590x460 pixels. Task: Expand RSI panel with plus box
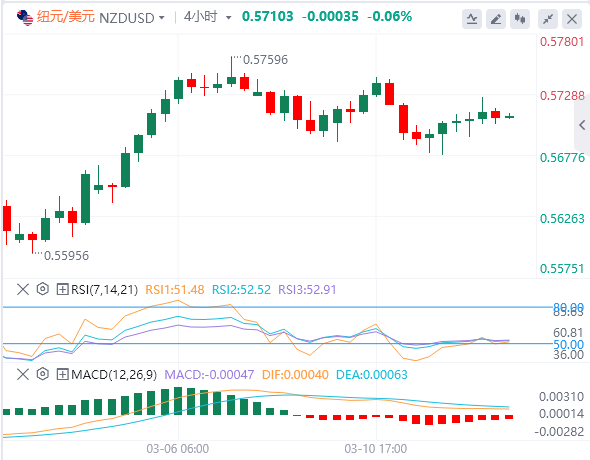pos(62,289)
